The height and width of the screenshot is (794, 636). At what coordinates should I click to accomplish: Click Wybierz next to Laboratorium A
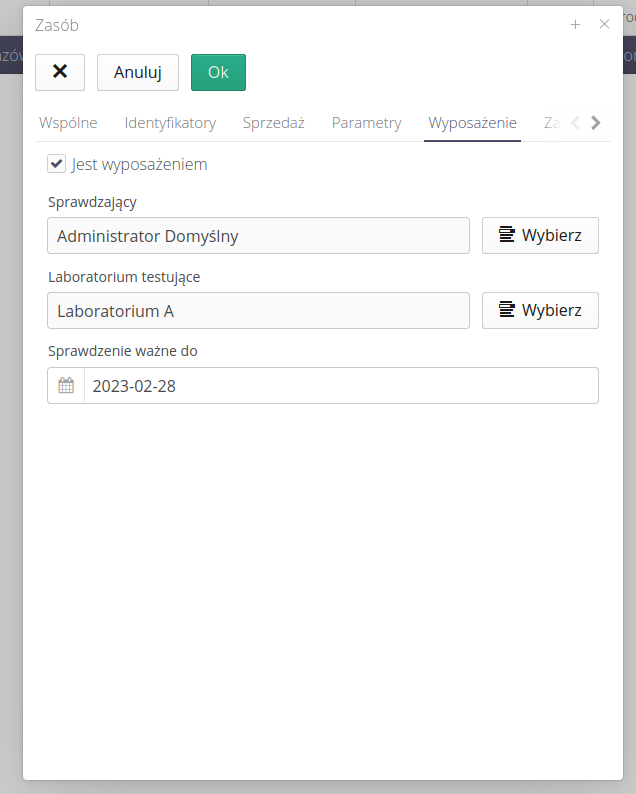click(x=540, y=311)
